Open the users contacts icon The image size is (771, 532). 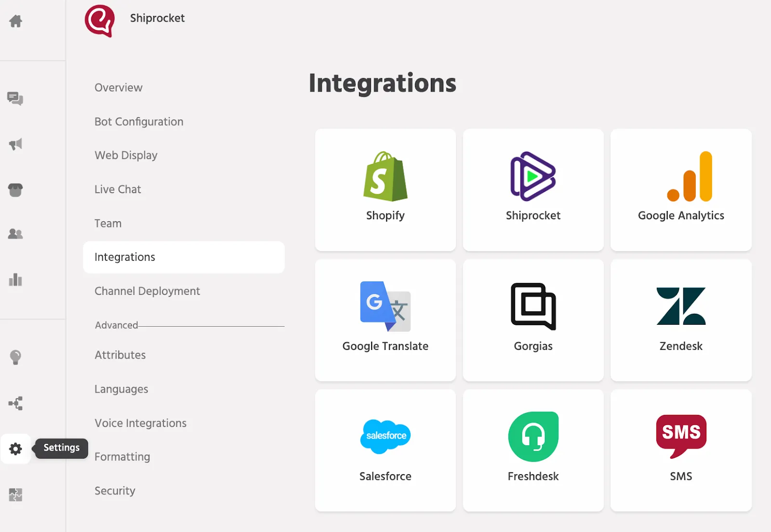(15, 234)
